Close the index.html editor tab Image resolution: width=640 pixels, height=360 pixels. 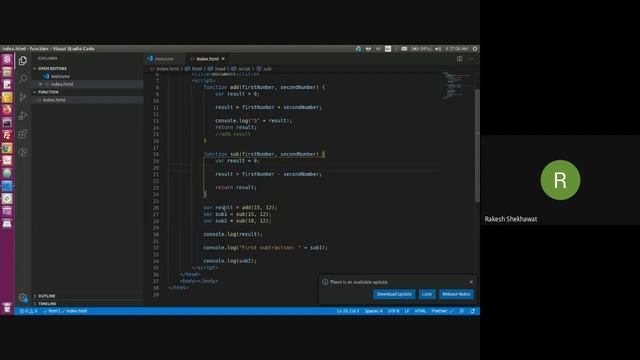click(223, 59)
